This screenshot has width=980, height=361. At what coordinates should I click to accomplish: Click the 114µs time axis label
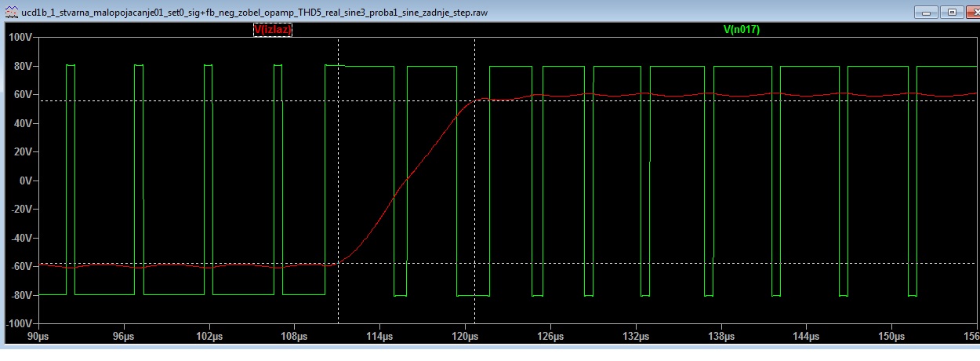[379, 337]
